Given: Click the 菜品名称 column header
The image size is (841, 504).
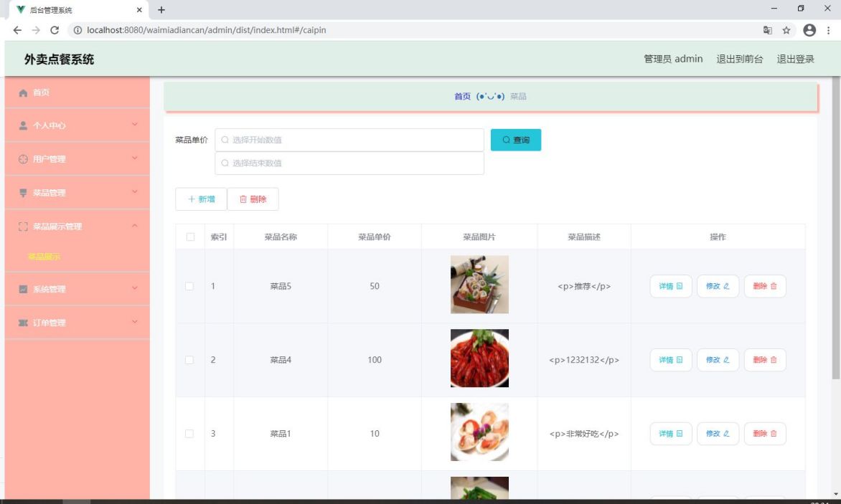Looking at the screenshot, I should pos(281,237).
